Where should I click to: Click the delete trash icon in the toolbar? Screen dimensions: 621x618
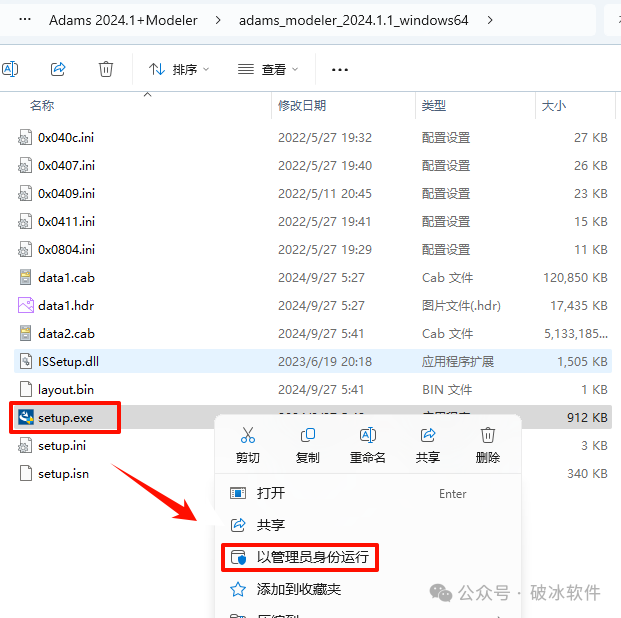[x=106, y=69]
